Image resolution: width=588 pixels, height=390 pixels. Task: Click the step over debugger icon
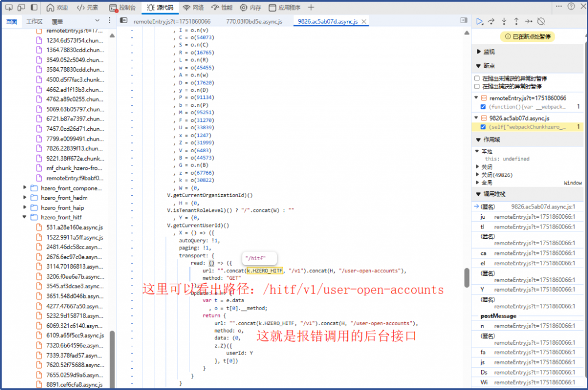(x=492, y=21)
